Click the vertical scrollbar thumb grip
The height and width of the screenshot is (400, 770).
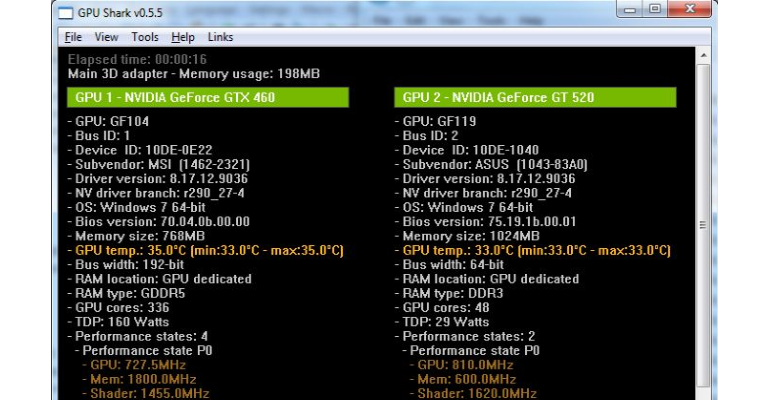(703, 225)
